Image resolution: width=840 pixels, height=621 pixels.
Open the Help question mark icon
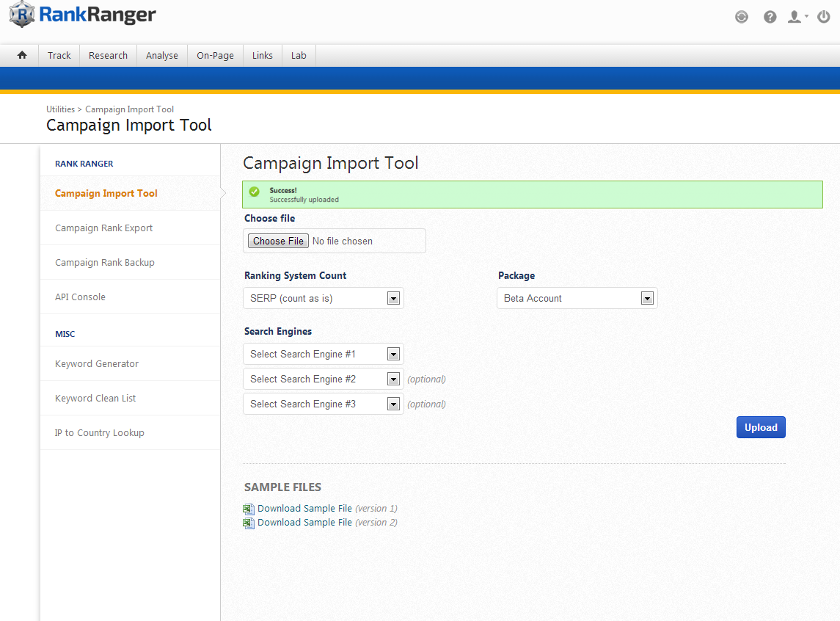(770, 17)
